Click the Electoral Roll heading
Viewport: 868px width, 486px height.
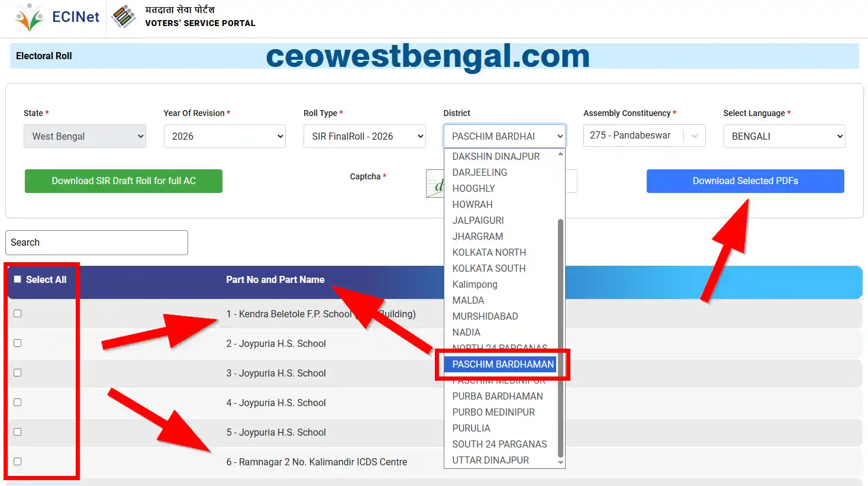[x=44, y=56]
